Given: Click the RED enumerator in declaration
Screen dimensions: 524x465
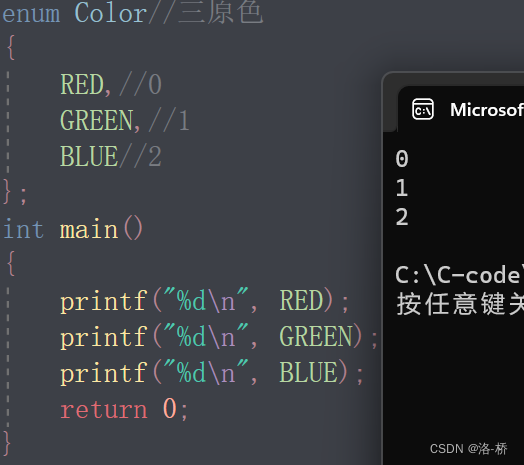Looking at the screenshot, I should click(82, 84).
